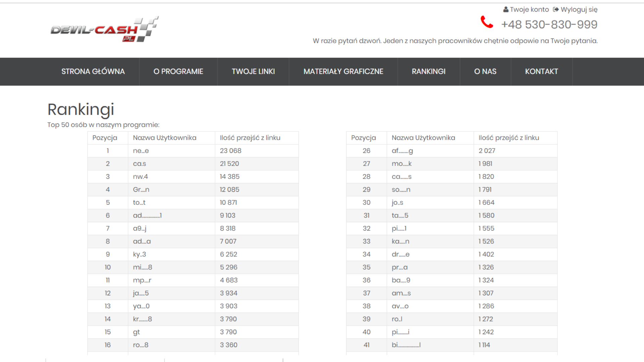Click position number 33
The image size is (644, 362).
click(366, 242)
